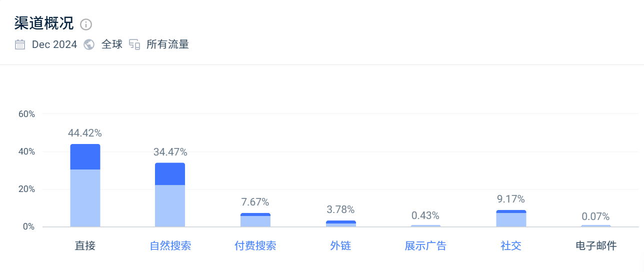Image resolution: width=644 pixels, height=272 pixels.
Task: Click the info icon beside 渠道概况
Action: tap(86, 24)
